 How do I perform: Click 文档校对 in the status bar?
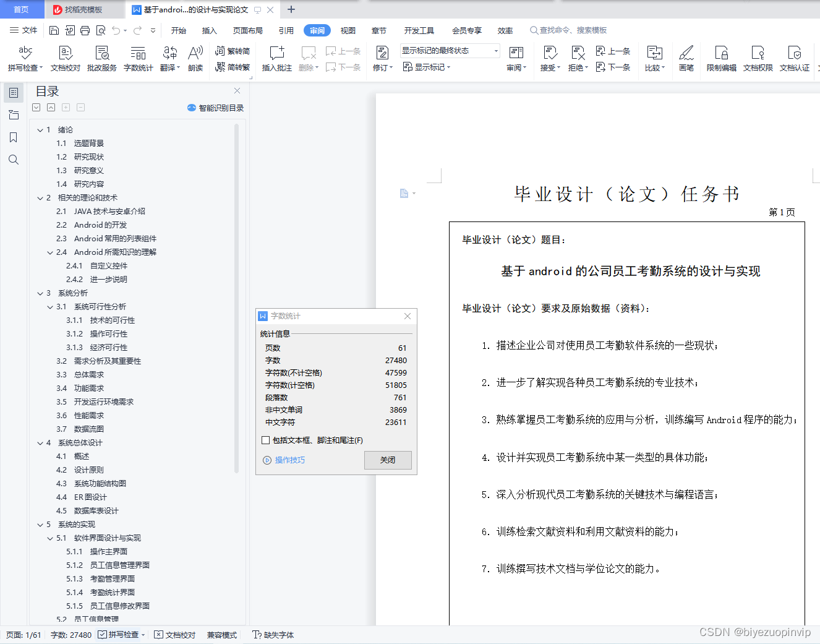point(175,635)
